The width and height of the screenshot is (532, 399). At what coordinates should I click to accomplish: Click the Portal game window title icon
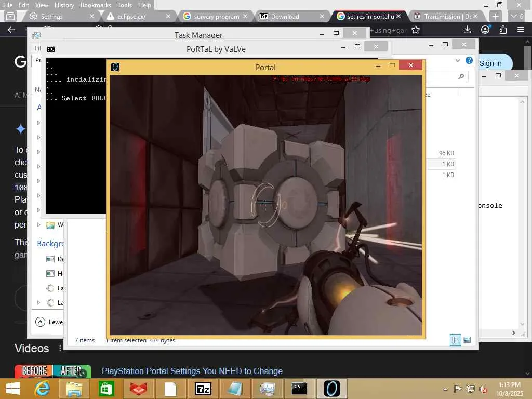(115, 67)
